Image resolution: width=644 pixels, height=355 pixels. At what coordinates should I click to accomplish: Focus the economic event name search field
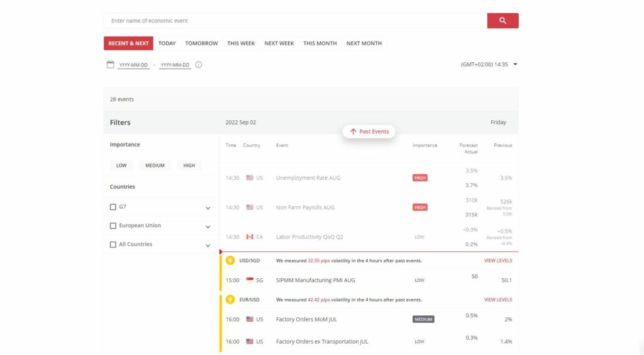click(295, 21)
